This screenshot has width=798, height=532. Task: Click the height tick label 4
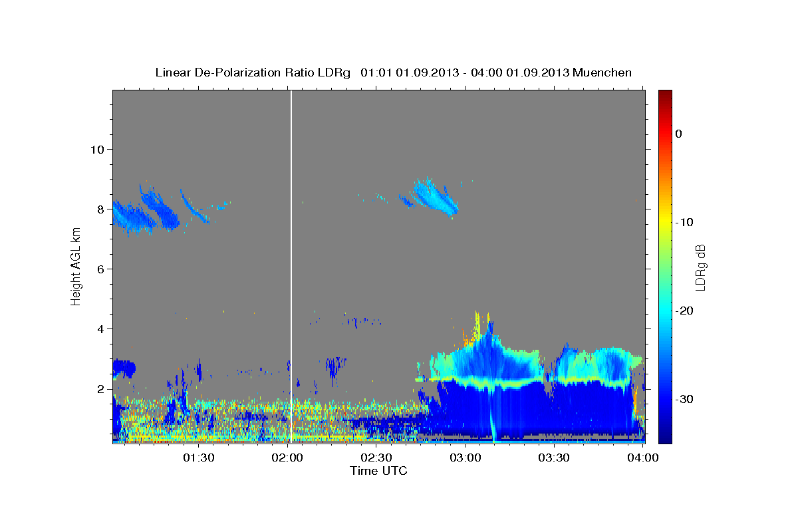click(x=100, y=329)
